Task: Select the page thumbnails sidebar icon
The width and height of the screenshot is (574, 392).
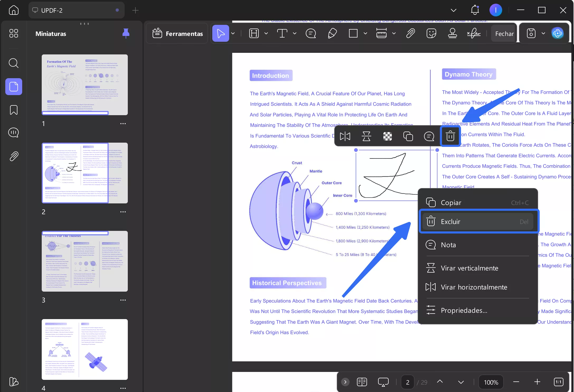Action: point(13,86)
